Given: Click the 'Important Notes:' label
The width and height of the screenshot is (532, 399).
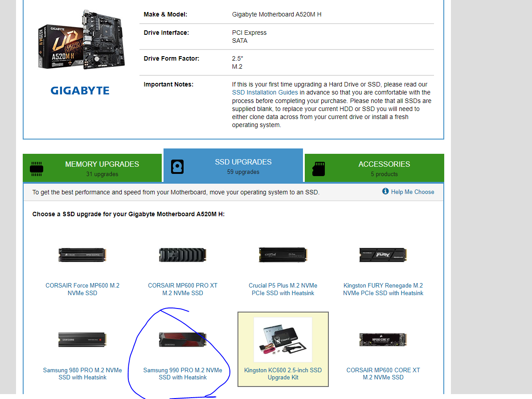Looking at the screenshot, I should click(168, 84).
